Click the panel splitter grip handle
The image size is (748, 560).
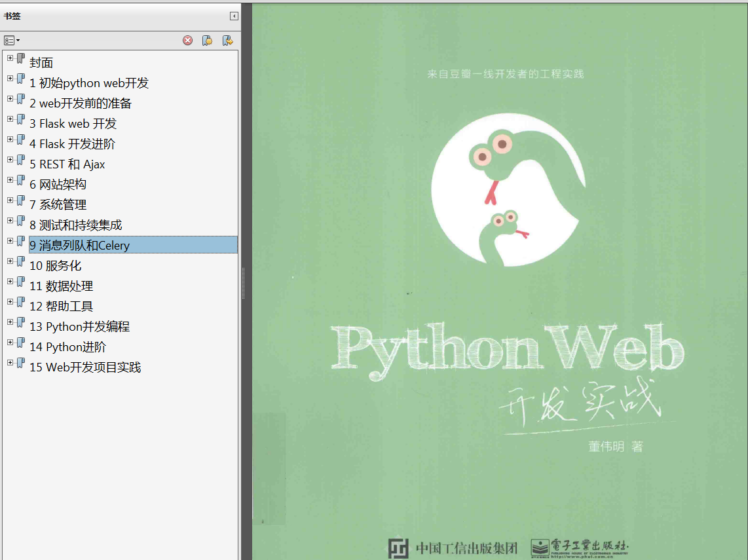[243, 284]
